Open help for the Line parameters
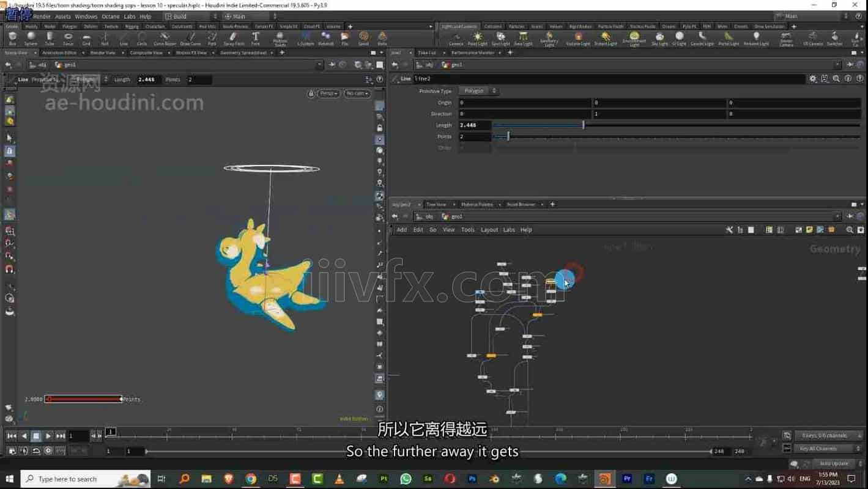Image resolution: width=868 pixels, height=489 pixels. [x=859, y=79]
